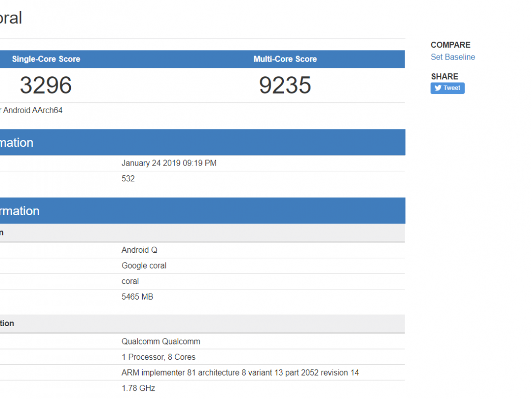This screenshot has height=399, width=532.
Task: Click the 1 Processor, 8 Cores text
Action: pos(158,357)
